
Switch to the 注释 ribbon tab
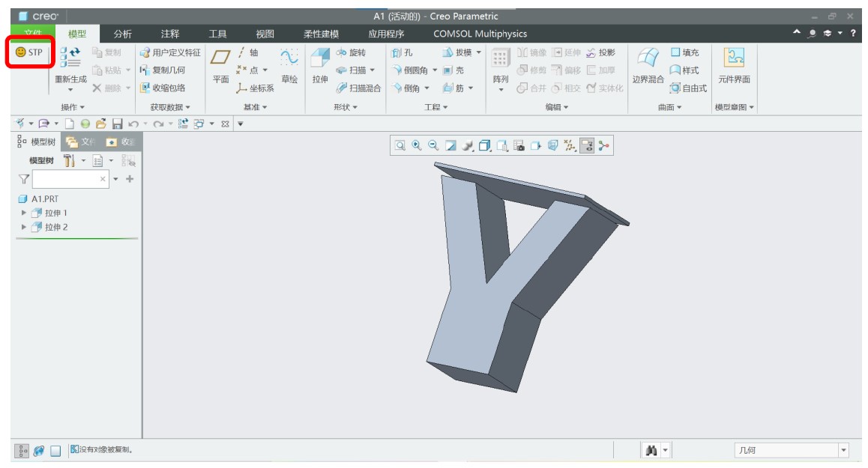[x=170, y=34]
